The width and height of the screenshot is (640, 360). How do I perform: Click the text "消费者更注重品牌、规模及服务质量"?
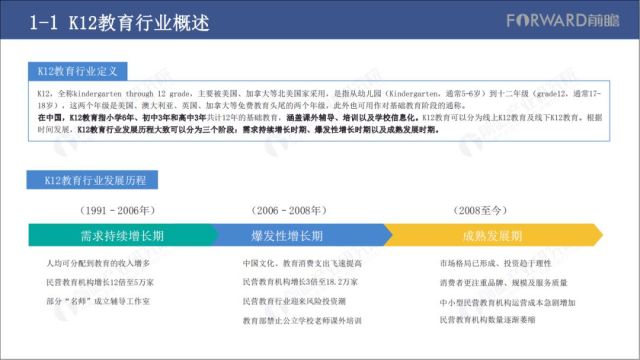[504, 282]
